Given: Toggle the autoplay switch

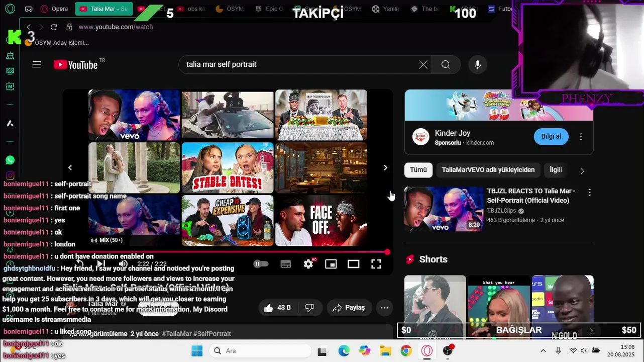Looking at the screenshot, I should [261, 264].
